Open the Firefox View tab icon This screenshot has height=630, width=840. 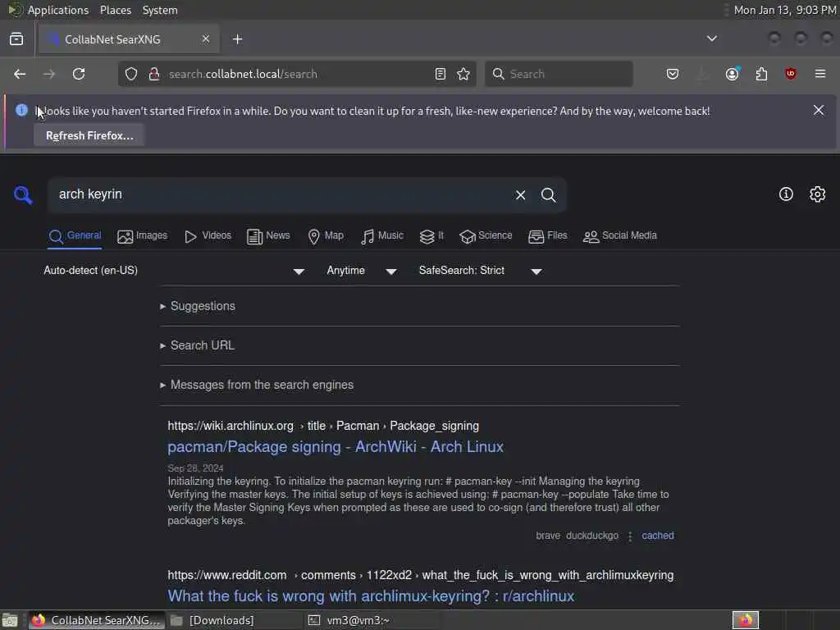point(16,39)
